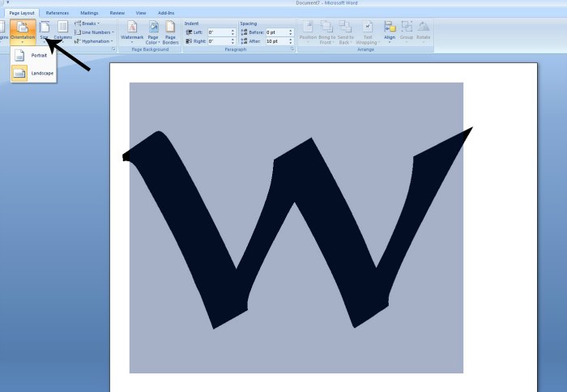Open the Orientation dropdown button
567x392 pixels.
23,32
